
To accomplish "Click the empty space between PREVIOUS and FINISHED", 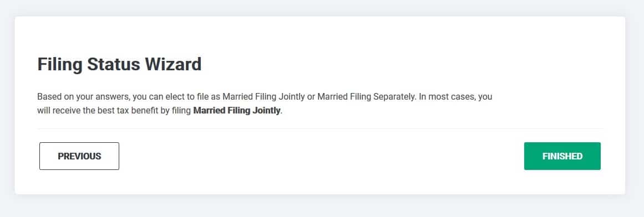I will 322,156.
